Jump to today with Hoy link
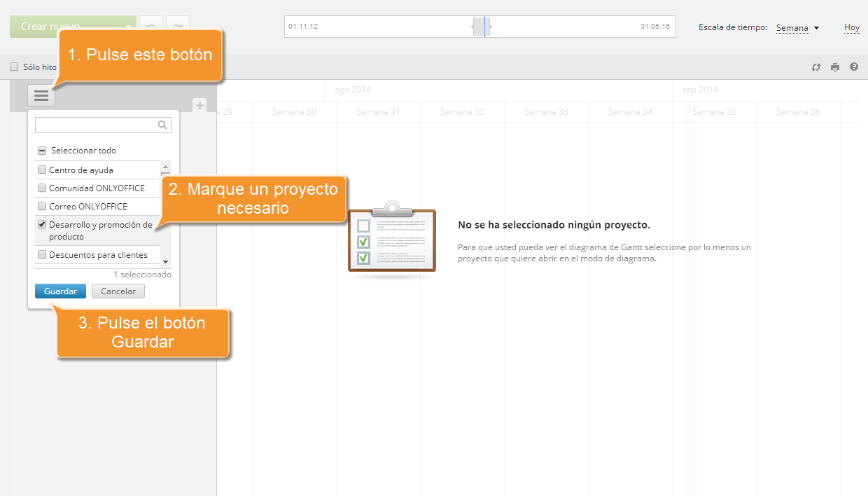868x496 pixels. point(852,28)
